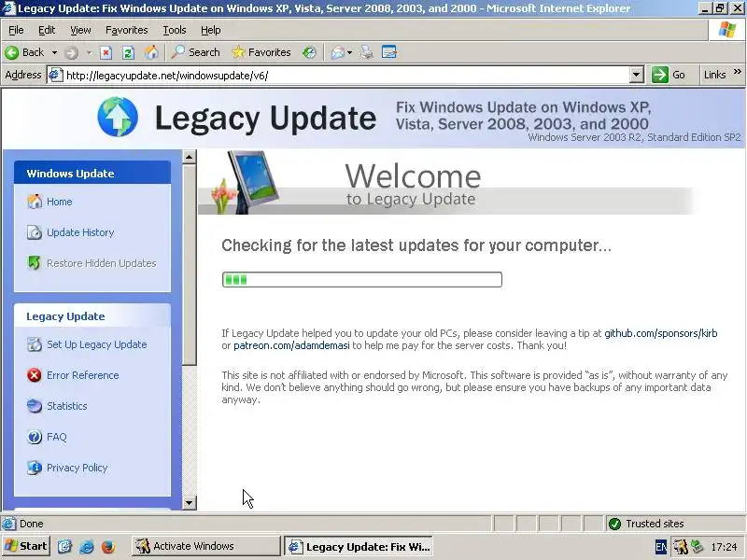Click the Statistics sidebar icon
747x560 pixels.
coord(35,406)
